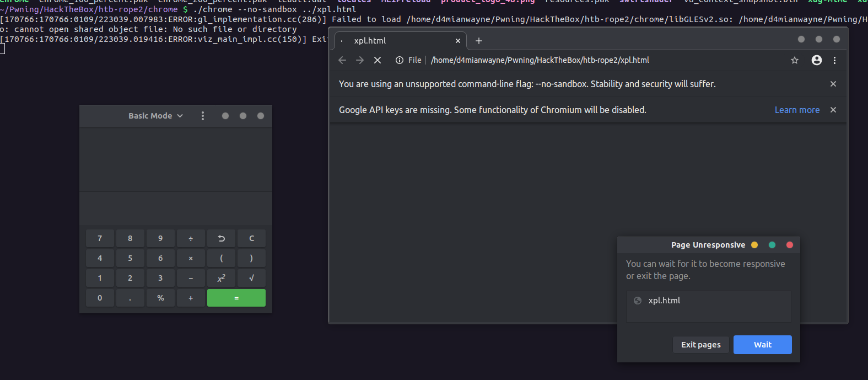
Task: Click the calculator square root key
Action: click(x=251, y=278)
